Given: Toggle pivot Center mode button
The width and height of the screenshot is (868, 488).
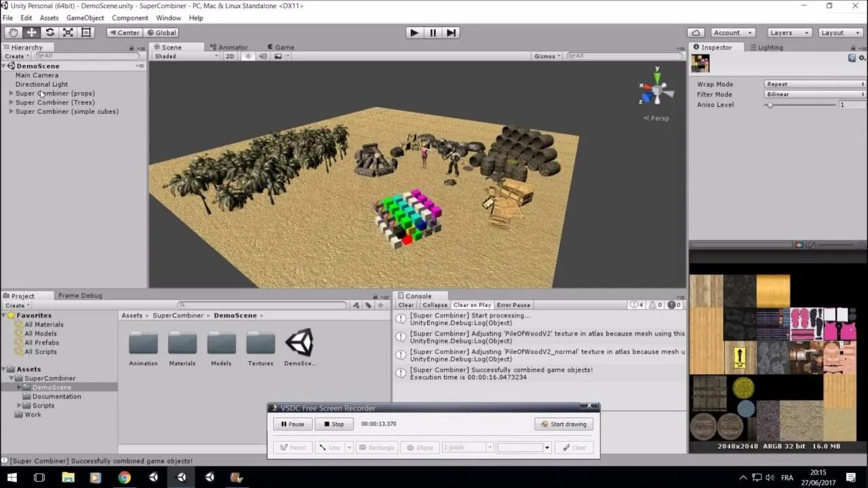Looking at the screenshot, I should 124,33.
